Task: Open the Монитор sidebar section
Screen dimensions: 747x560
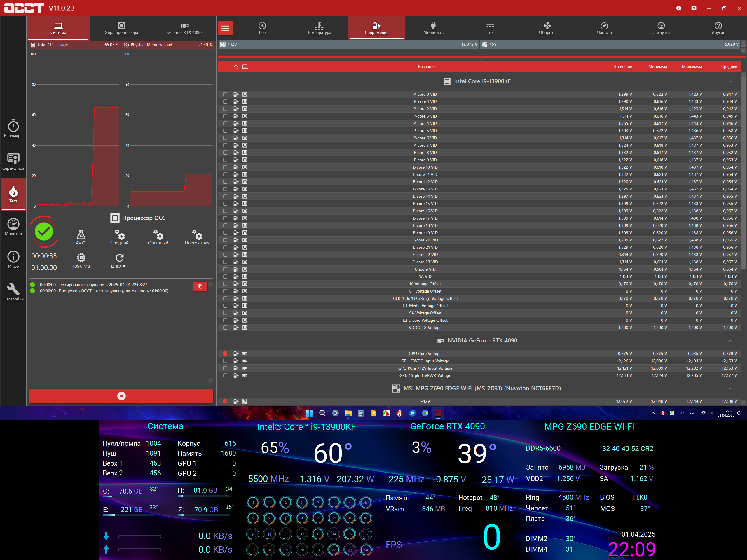Action: point(13,227)
